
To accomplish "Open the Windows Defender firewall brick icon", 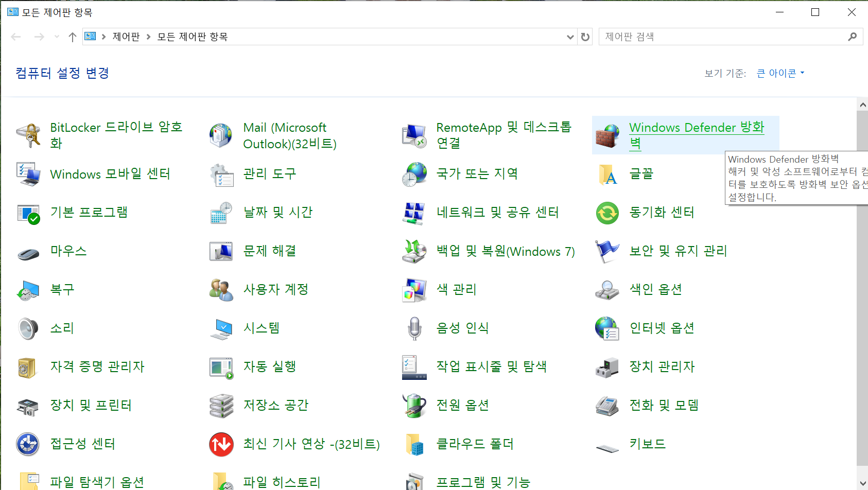I will [607, 135].
